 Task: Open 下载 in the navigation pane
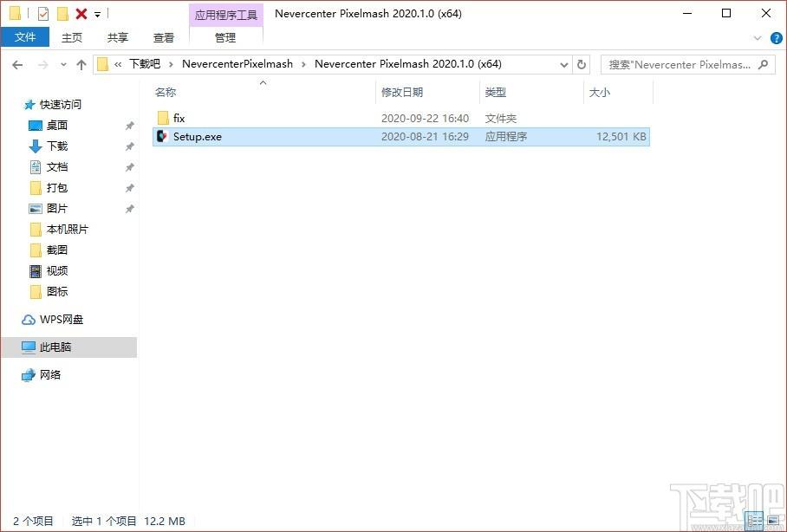coord(56,146)
